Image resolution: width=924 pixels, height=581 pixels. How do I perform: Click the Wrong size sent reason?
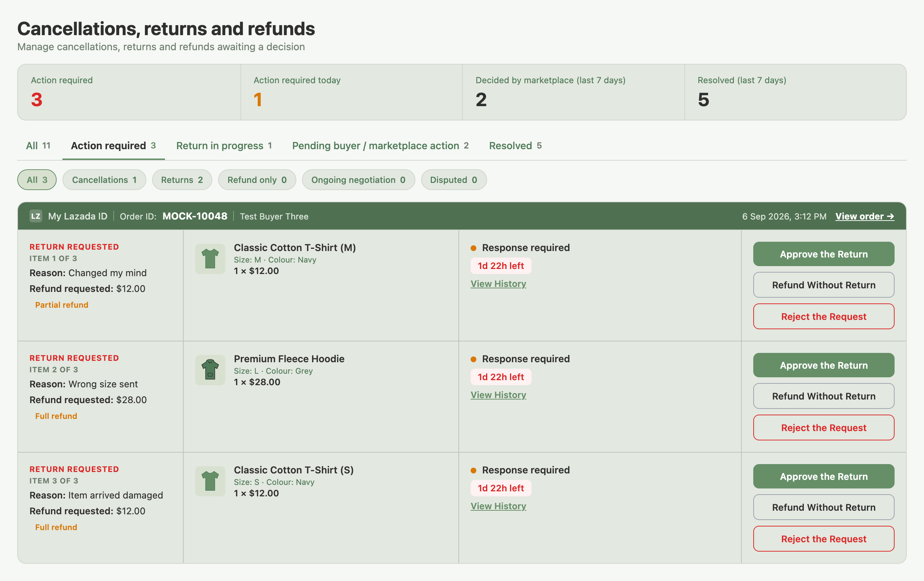point(103,384)
